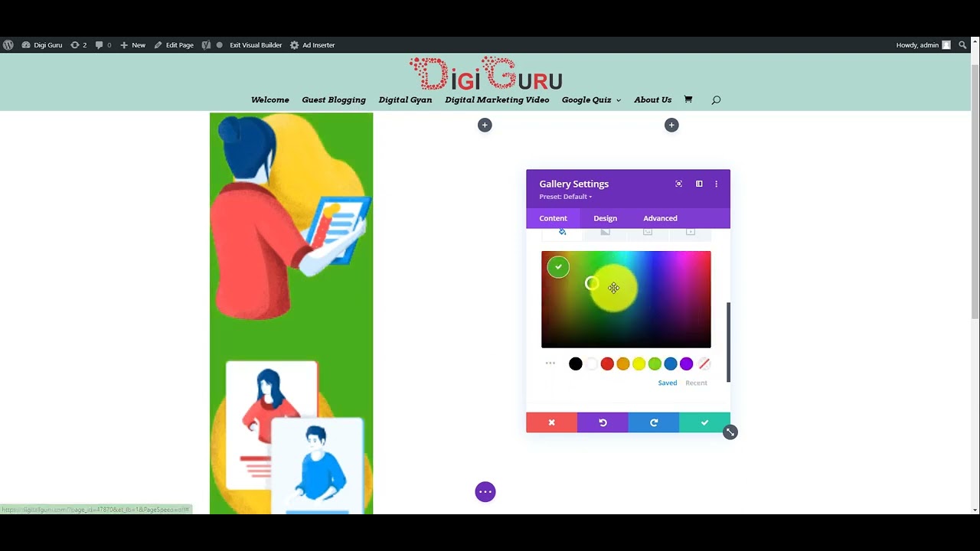Select the background video tab
980x551 pixels.
tap(691, 233)
